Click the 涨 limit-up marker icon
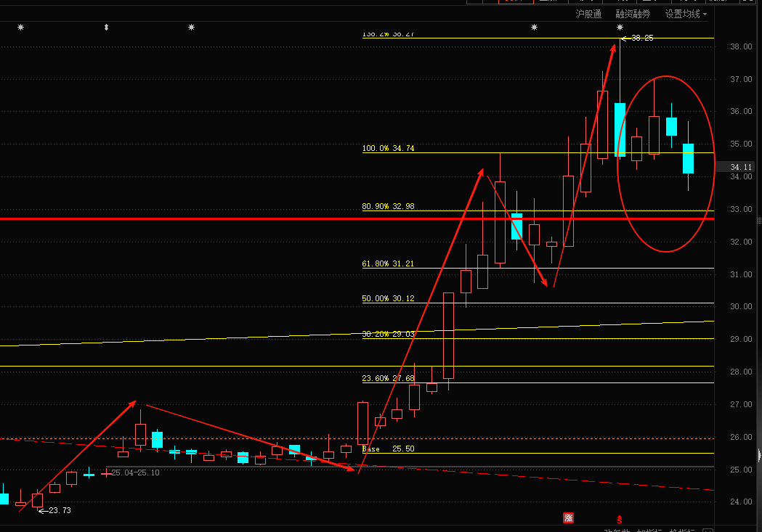 (x=568, y=518)
